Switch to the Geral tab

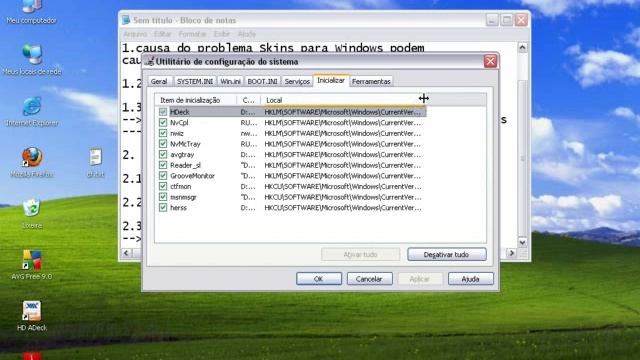[159, 81]
